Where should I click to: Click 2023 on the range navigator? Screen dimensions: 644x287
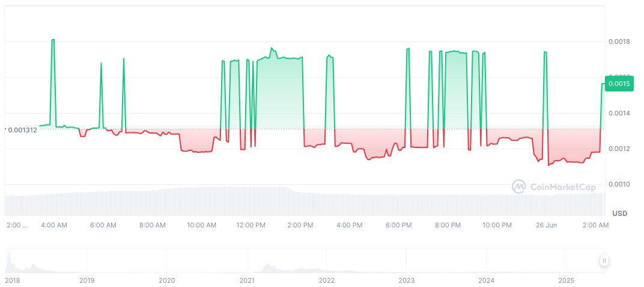[407, 280]
